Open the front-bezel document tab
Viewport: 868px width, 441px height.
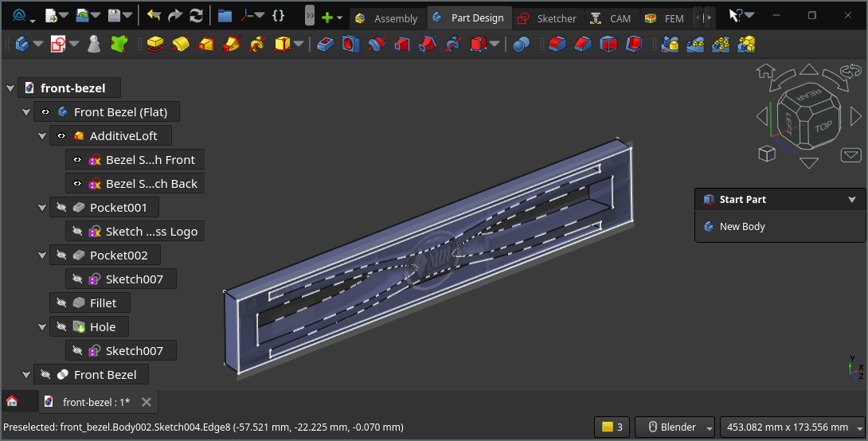[96, 402]
